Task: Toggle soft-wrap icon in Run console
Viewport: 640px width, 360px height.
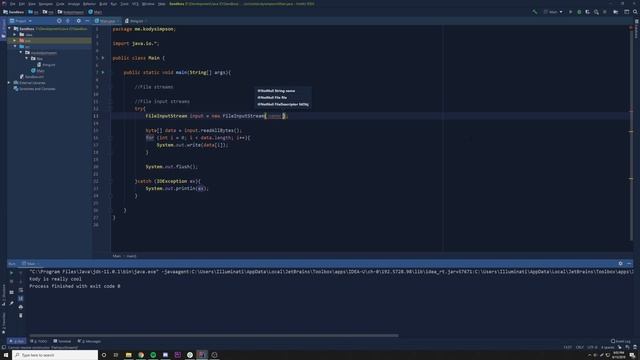Action: [x=21, y=290]
